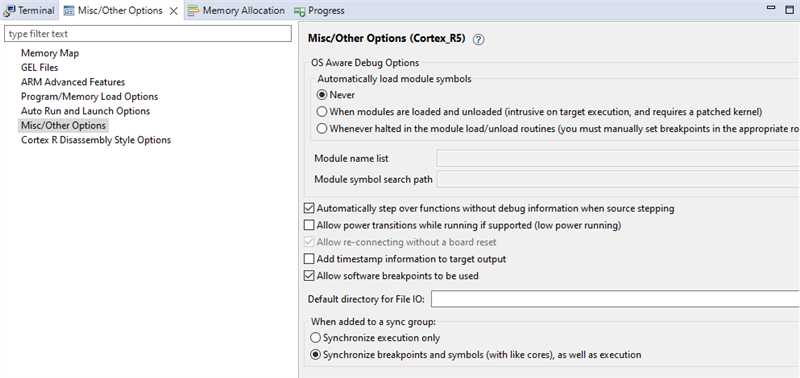The height and width of the screenshot is (378, 800).
Task: Enable Add timestamp information to target output
Action: click(x=309, y=259)
